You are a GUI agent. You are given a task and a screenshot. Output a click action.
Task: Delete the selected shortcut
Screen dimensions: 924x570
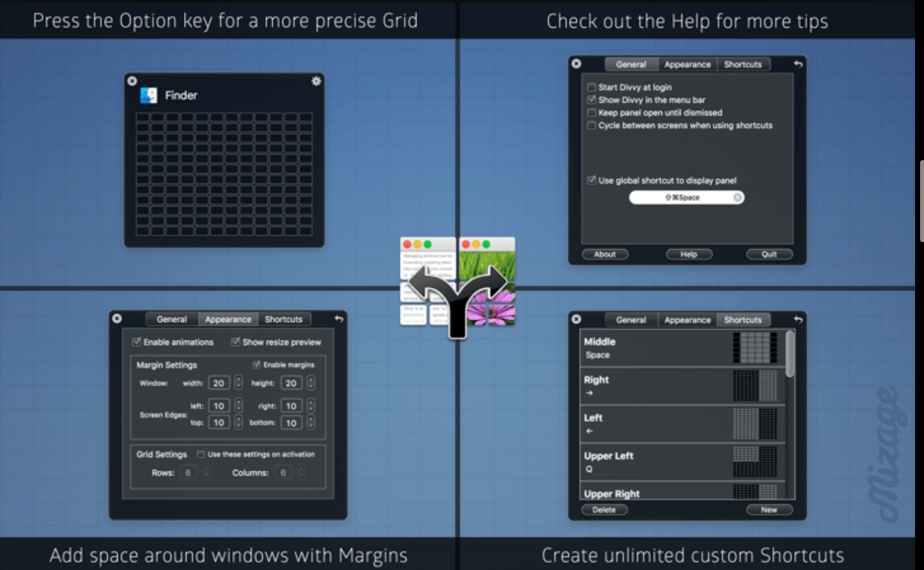coord(604,510)
